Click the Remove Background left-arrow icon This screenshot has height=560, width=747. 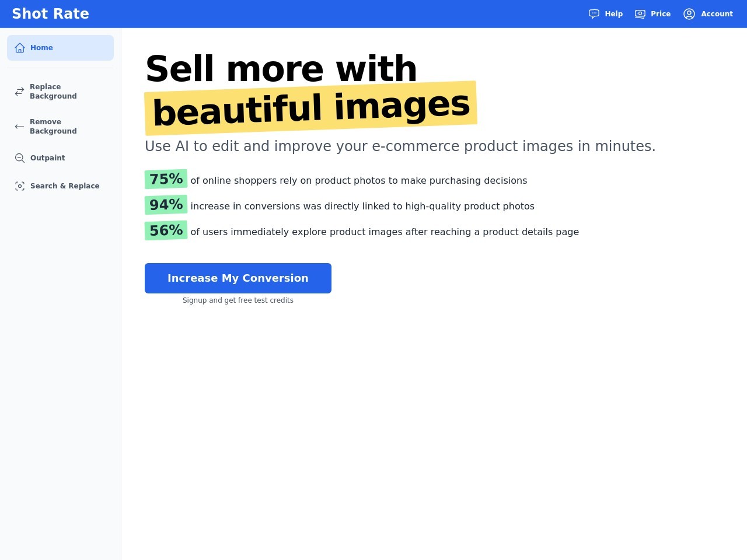pyautogui.click(x=20, y=127)
